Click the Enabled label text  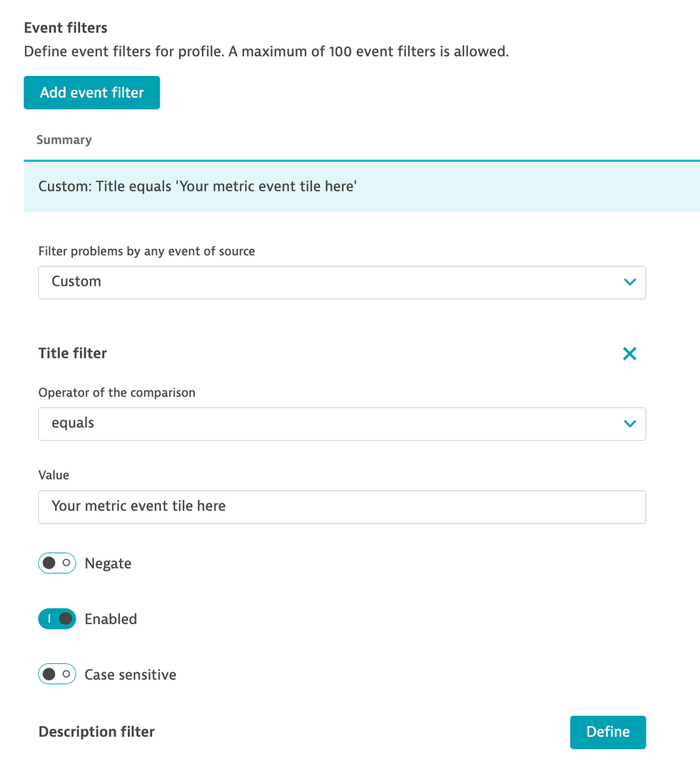[111, 620]
